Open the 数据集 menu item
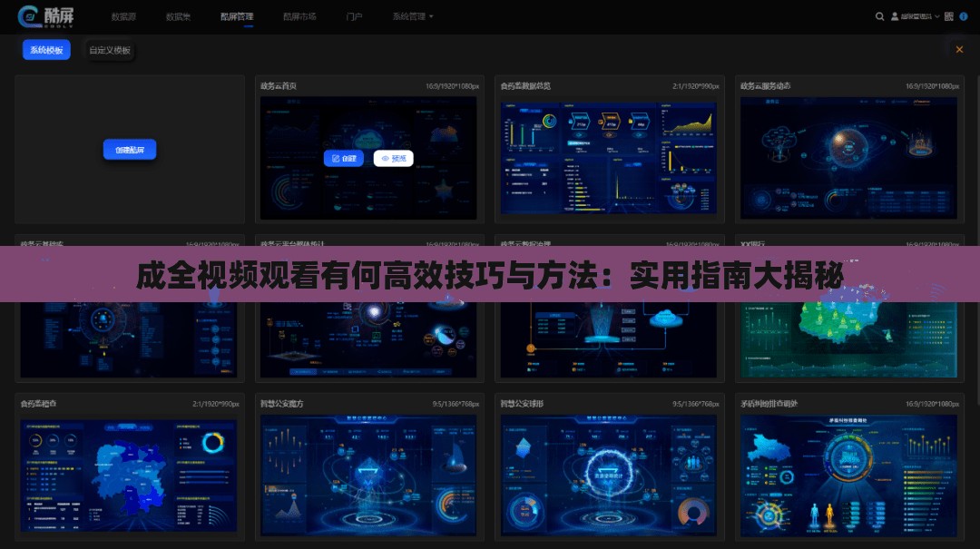Viewport: 980px width, 549px height. (x=178, y=16)
